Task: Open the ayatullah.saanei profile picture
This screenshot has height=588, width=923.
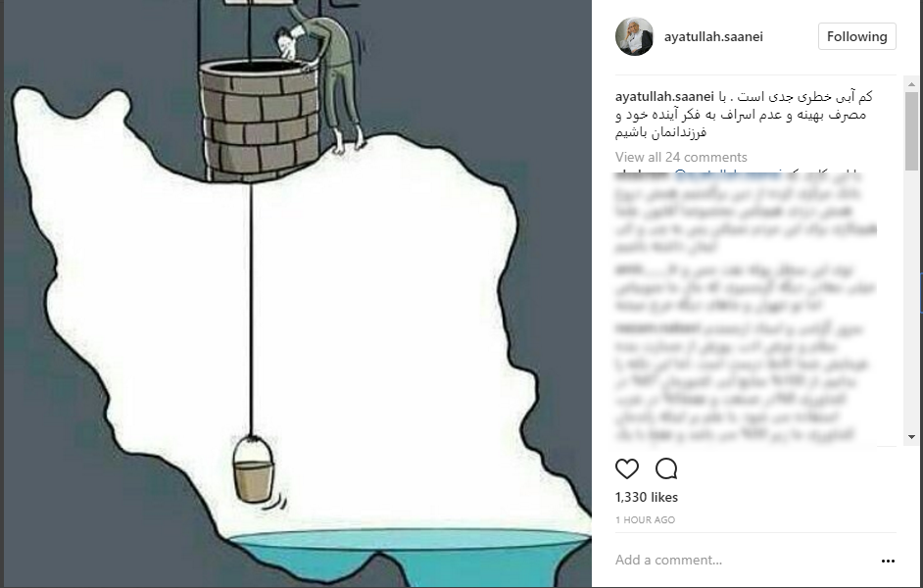Action: [x=634, y=36]
